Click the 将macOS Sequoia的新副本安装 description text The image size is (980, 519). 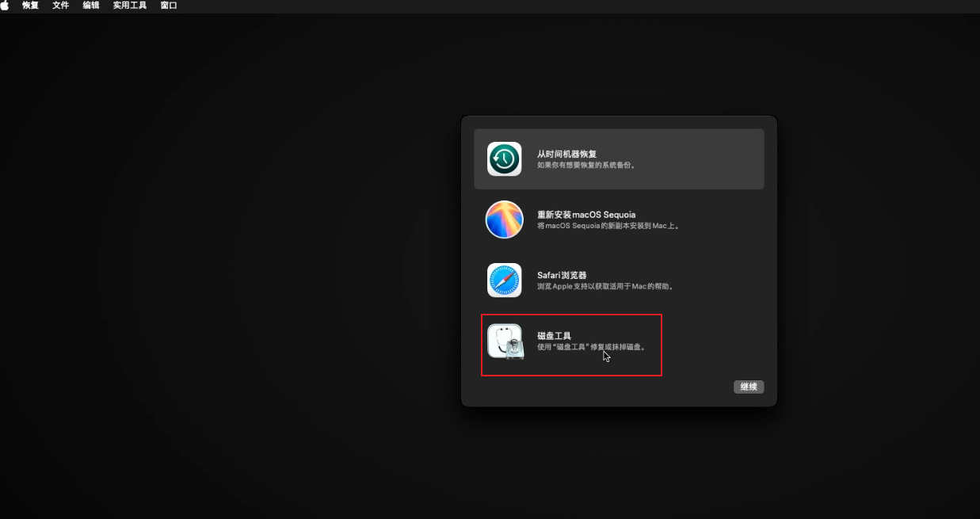coord(608,226)
